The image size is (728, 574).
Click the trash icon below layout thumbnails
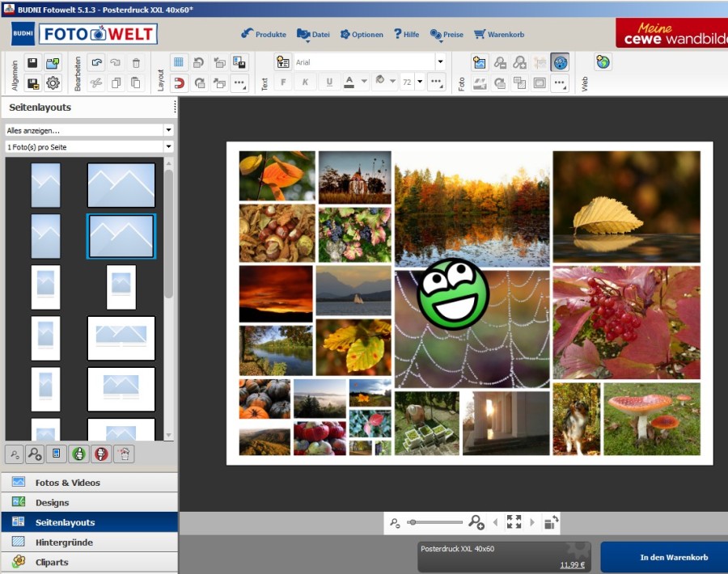[123, 454]
